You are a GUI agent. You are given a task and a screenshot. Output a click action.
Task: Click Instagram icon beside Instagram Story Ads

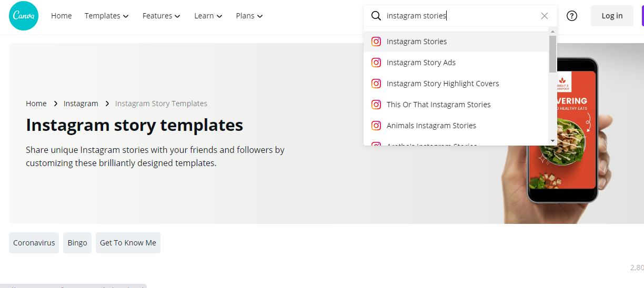(x=376, y=63)
